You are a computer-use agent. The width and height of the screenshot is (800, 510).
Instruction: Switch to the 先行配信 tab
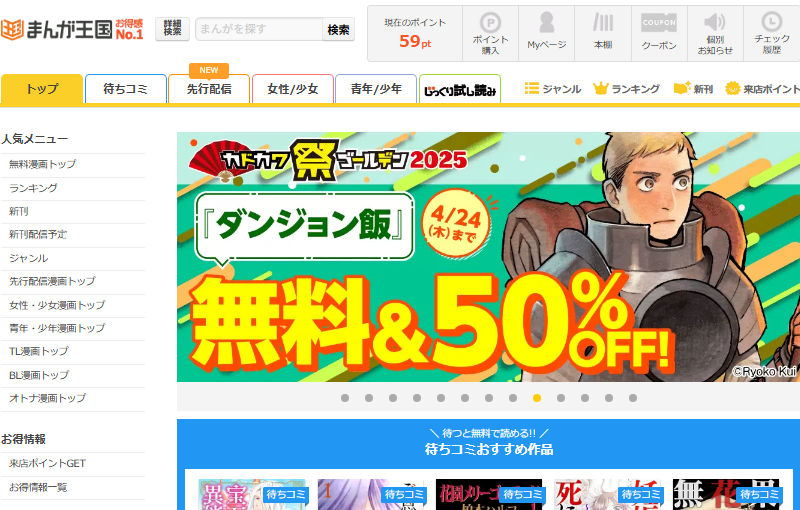tap(209, 89)
